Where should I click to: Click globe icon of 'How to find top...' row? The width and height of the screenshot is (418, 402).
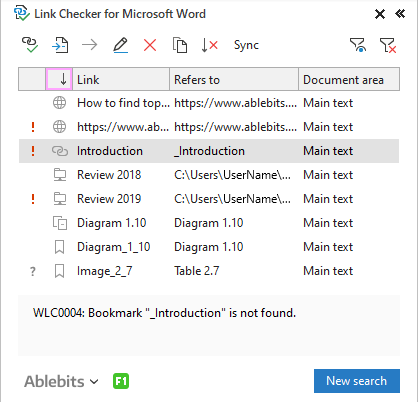59,103
